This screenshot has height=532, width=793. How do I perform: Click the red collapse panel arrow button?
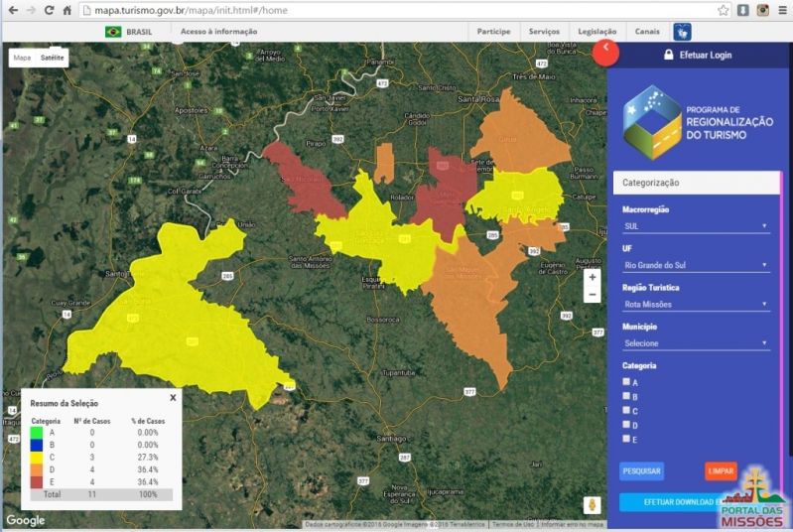coord(605,52)
